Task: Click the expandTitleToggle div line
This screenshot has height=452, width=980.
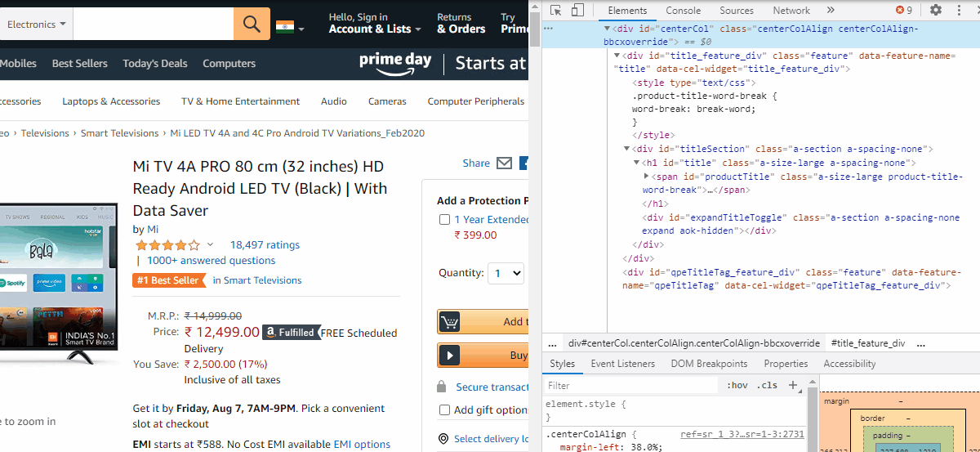Action: point(802,224)
